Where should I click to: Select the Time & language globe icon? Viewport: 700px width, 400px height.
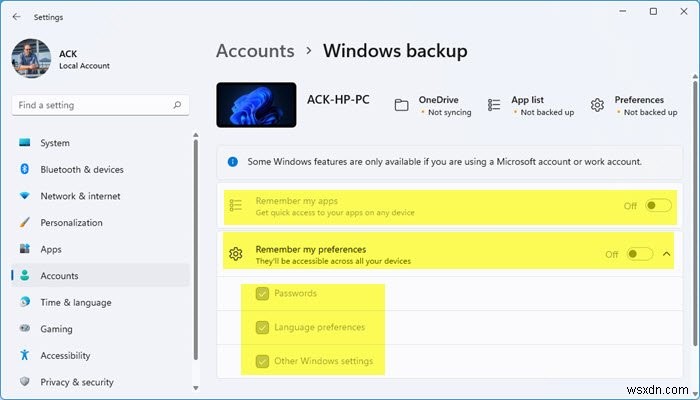(25, 302)
